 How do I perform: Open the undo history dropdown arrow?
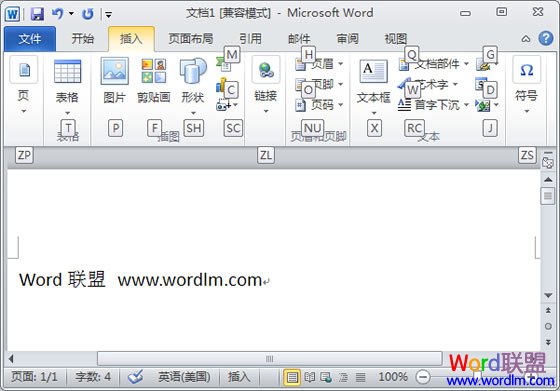pos(71,14)
